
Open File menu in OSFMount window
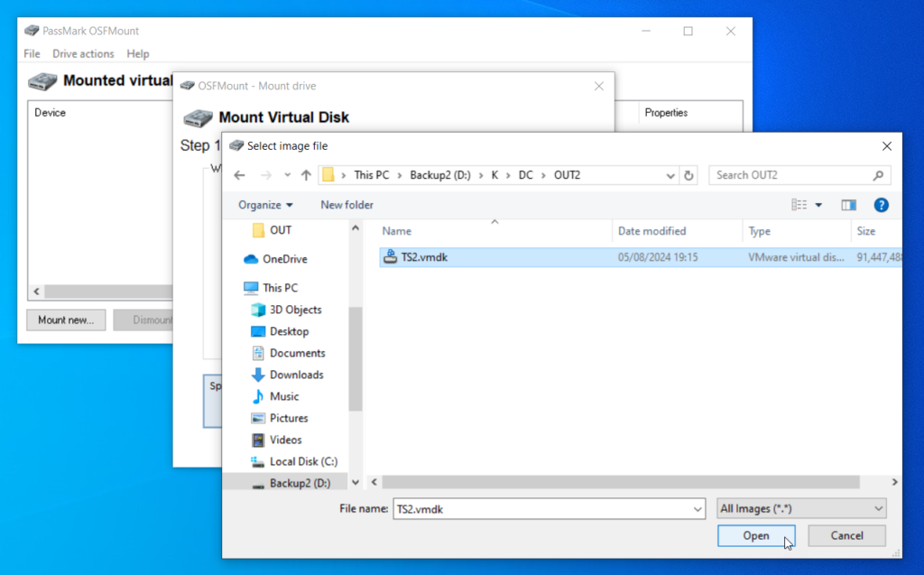point(32,53)
